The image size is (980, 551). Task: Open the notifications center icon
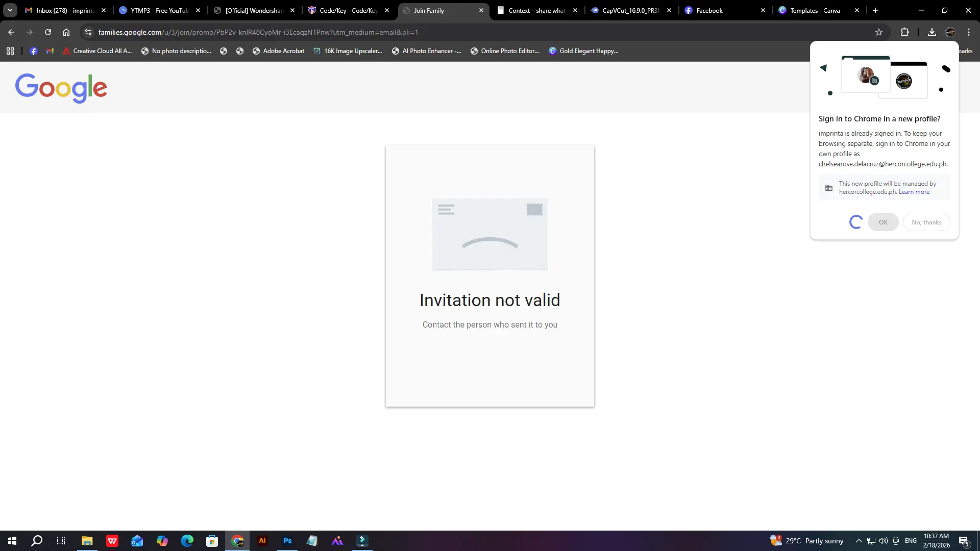tap(964, 541)
